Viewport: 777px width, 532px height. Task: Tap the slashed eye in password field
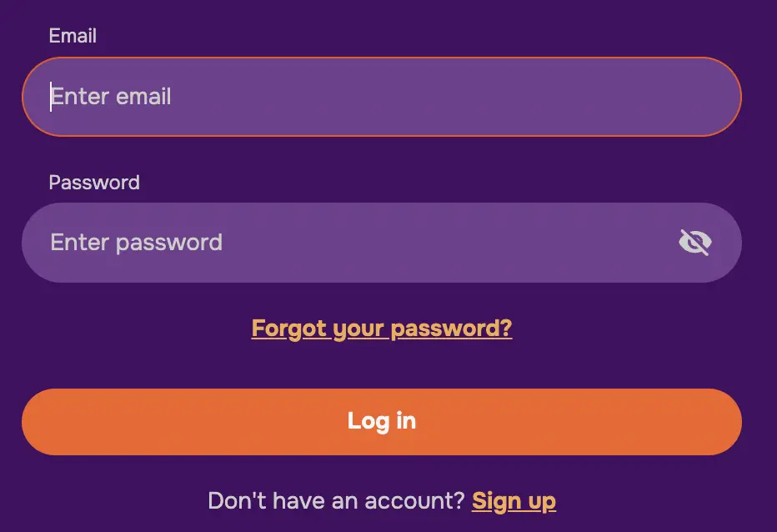pos(694,243)
